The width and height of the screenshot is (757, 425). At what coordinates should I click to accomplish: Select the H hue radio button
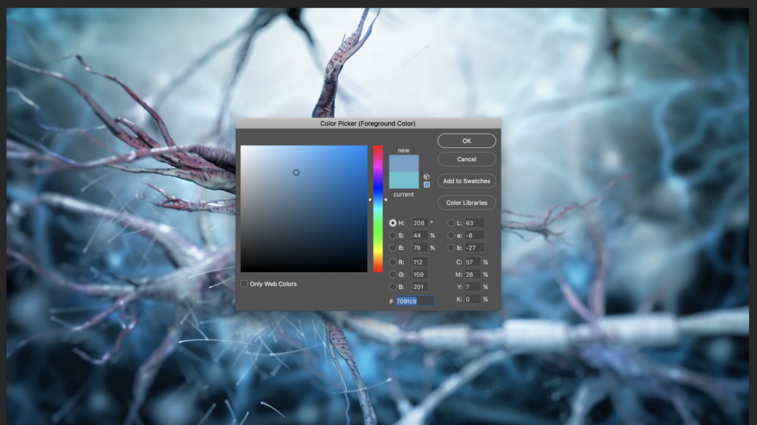[x=393, y=223]
